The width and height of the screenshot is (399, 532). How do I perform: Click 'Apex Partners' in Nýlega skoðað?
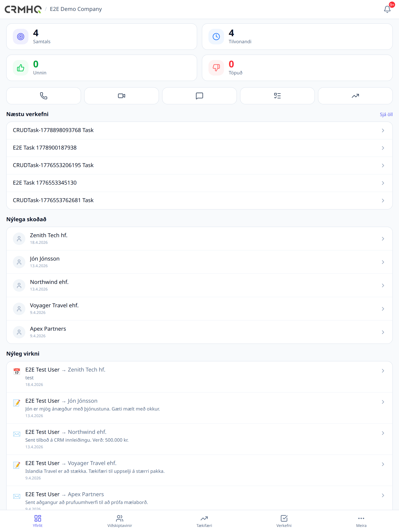click(48, 329)
